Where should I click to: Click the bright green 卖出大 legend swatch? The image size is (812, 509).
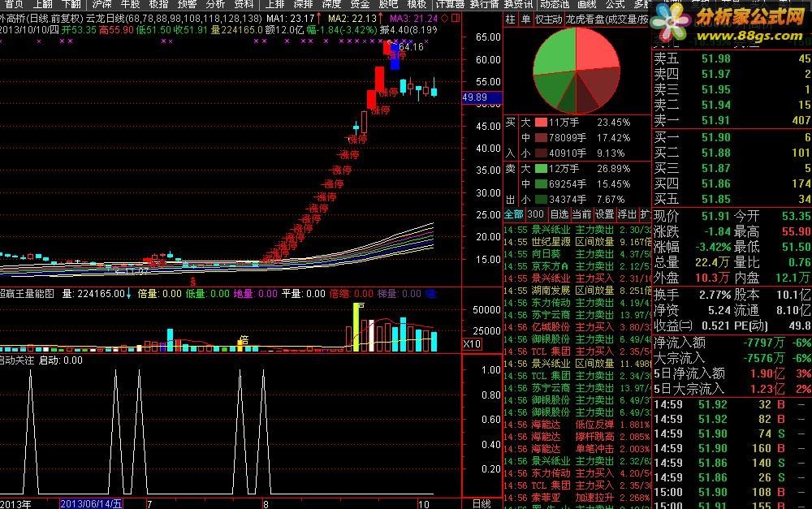point(541,169)
